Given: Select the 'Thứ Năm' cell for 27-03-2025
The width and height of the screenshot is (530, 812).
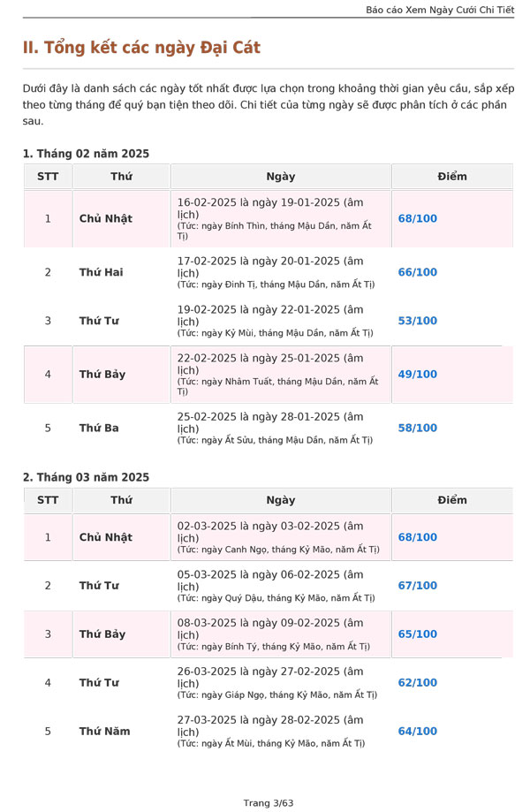Looking at the screenshot, I should [104, 732].
